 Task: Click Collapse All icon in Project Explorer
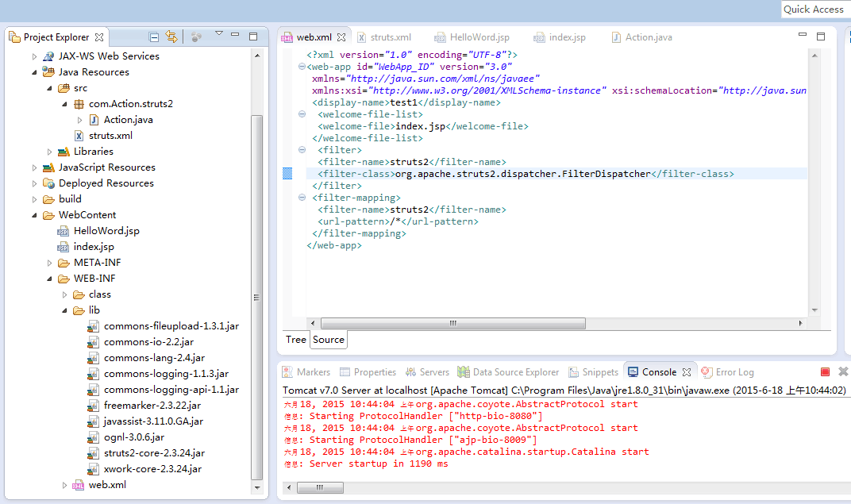154,37
